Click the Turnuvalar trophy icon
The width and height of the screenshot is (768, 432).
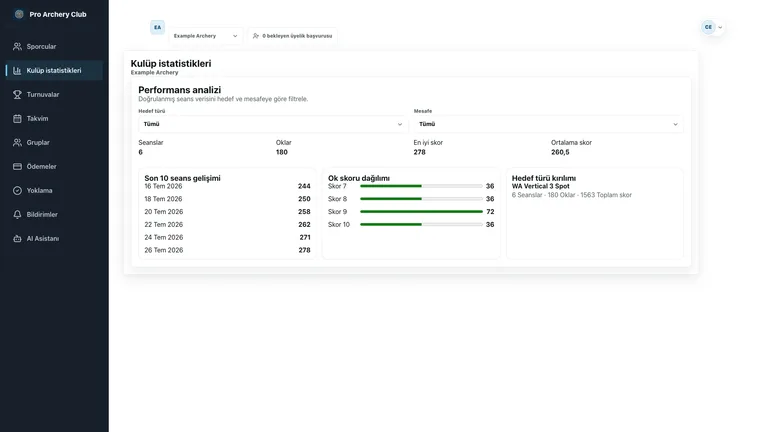point(17,95)
